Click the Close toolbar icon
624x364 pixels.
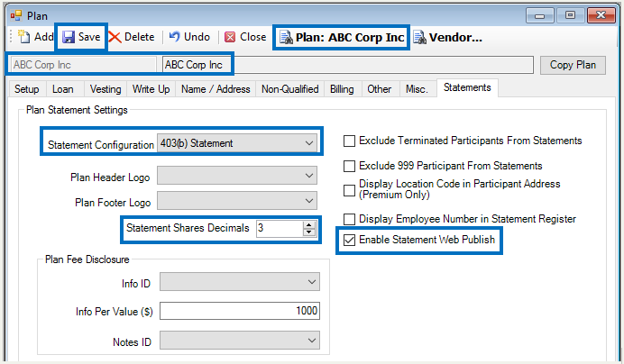click(x=230, y=37)
